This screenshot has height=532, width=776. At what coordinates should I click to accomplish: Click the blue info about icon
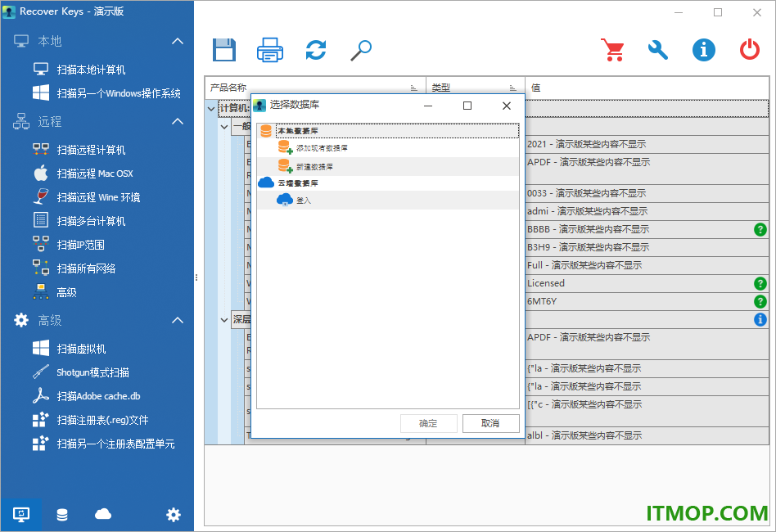[704, 50]
